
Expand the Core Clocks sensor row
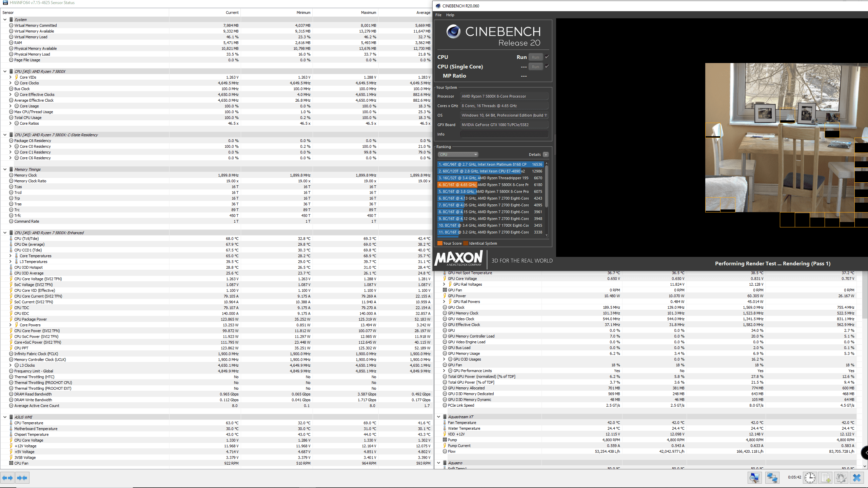pyautogui.click(x=10, y=83)
